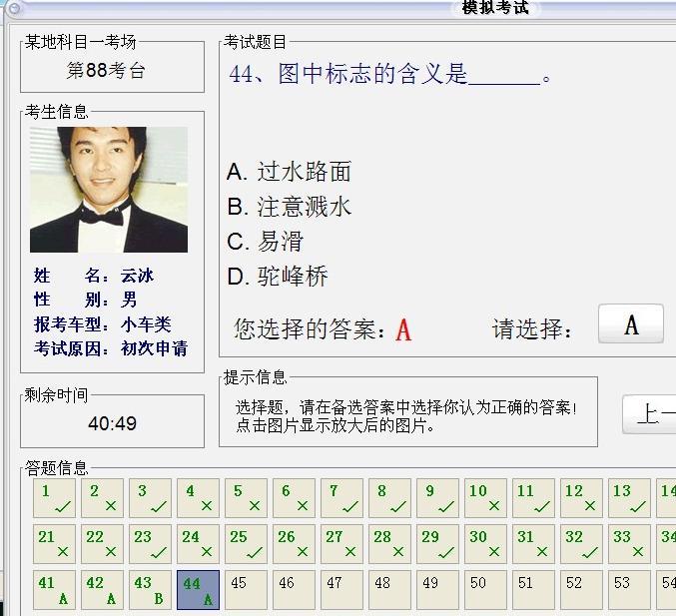The image size is (676, 616).
Task: Open question 7 in answer grid
Action: click(341, 498)
